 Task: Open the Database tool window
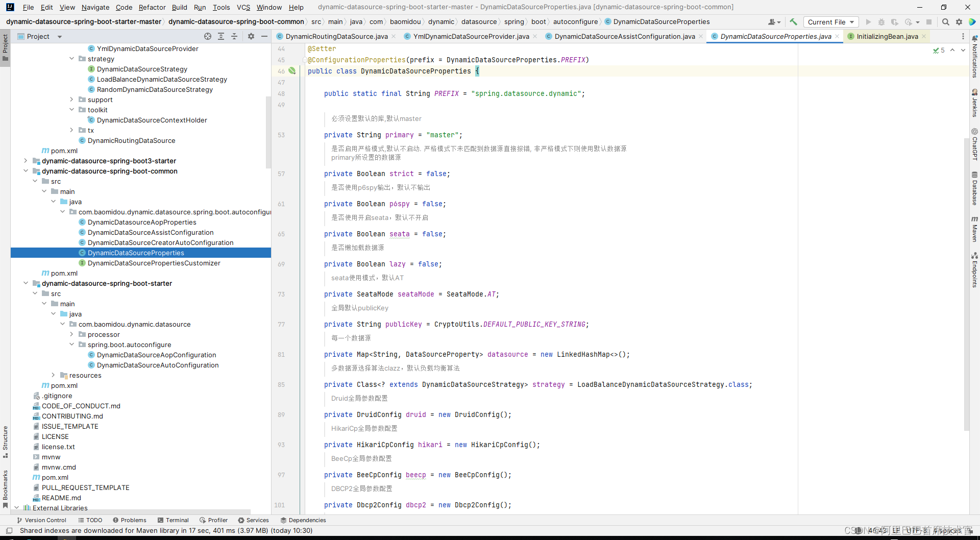tap(974, 188)
